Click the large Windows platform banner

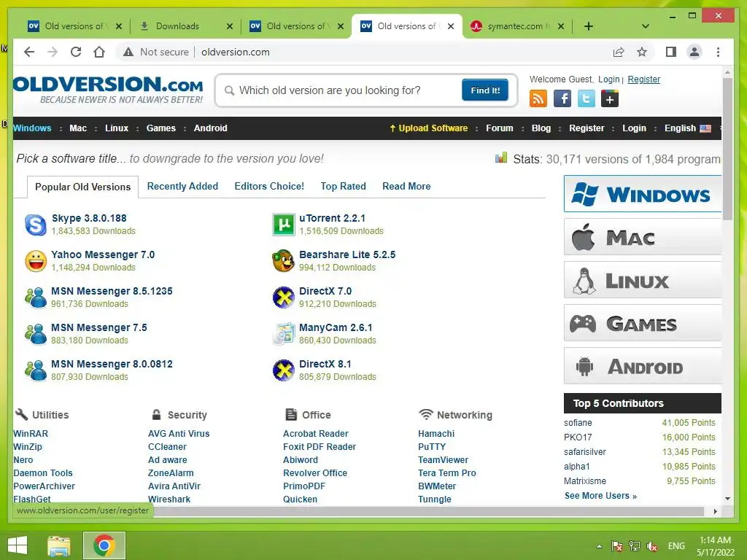coord(643,194)
